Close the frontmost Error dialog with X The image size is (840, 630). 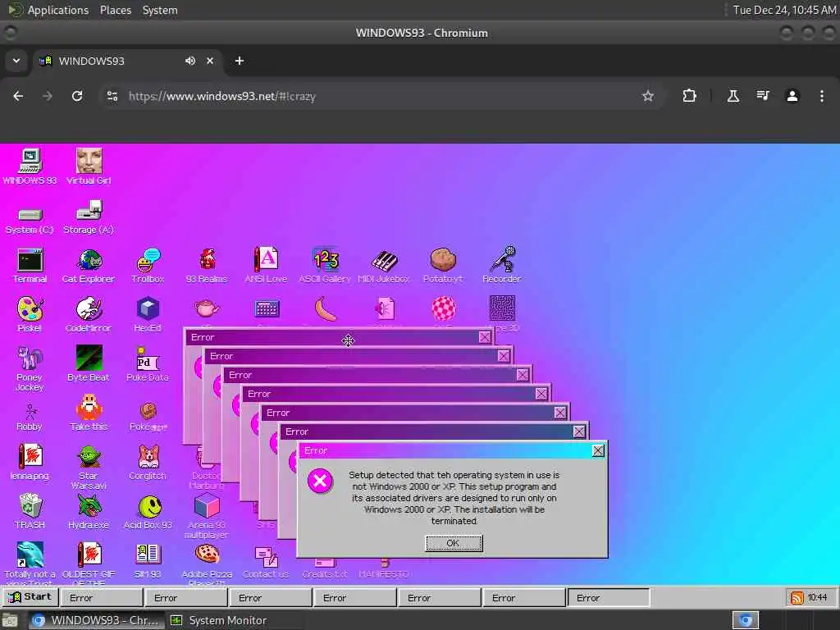click(x=598, y=450)
